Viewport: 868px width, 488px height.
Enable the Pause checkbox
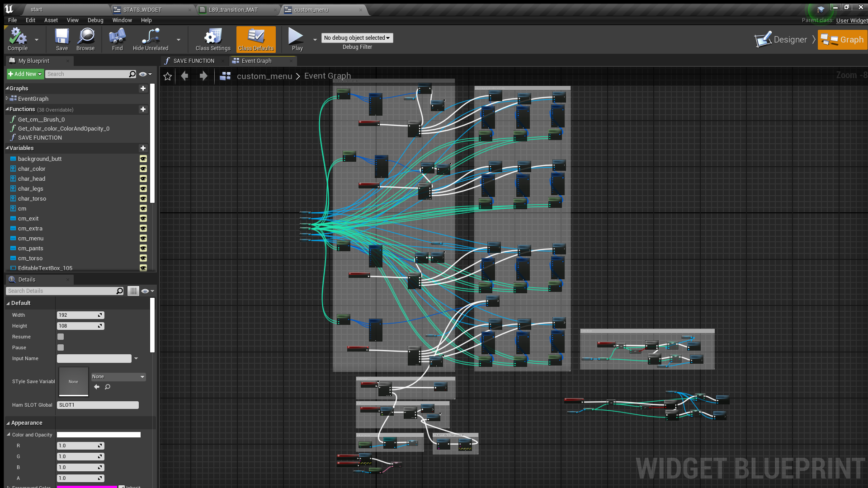61,347
